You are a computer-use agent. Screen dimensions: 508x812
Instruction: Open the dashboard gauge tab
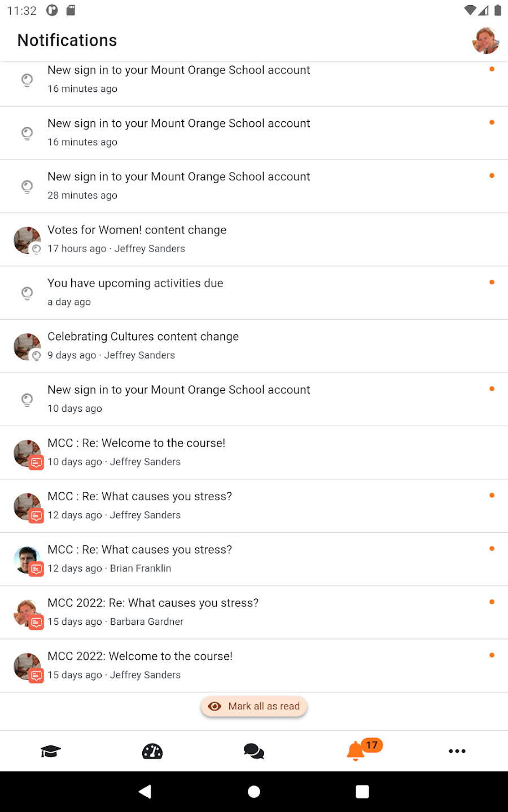coord(152,751)
